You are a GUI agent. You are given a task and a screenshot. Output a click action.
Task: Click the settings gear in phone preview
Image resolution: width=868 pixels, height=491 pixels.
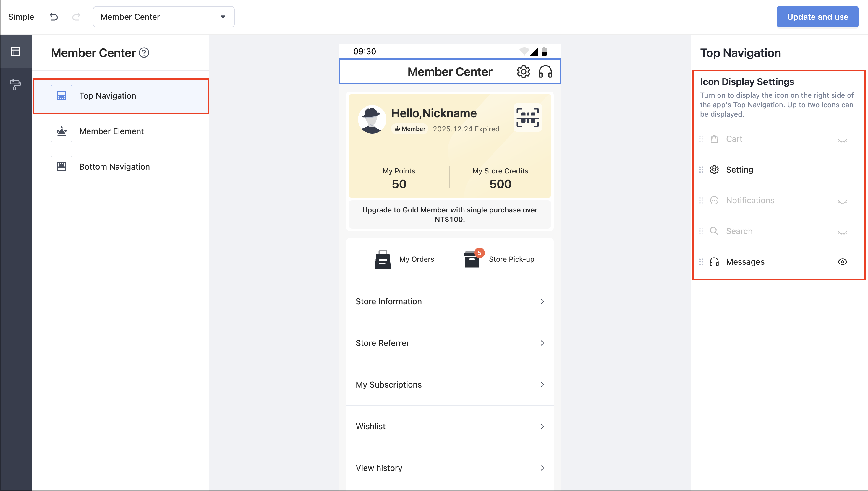524,72
